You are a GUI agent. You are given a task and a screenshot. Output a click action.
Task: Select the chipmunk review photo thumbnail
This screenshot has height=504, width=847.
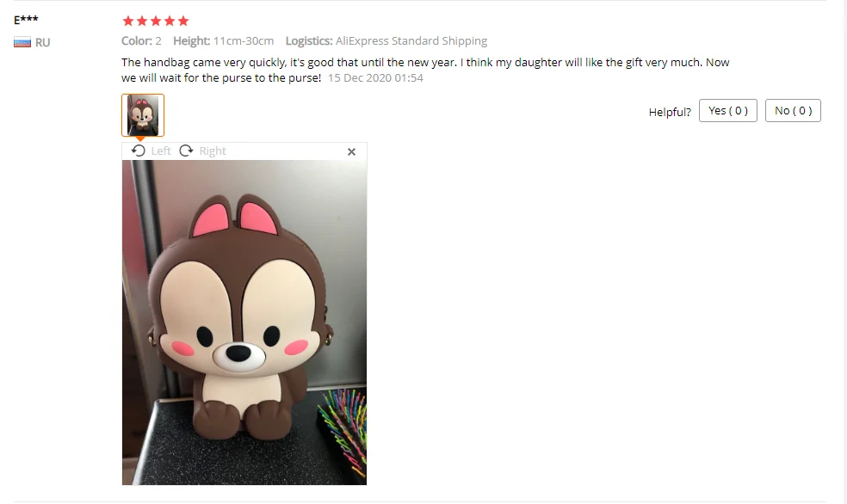tap(143, 115)
